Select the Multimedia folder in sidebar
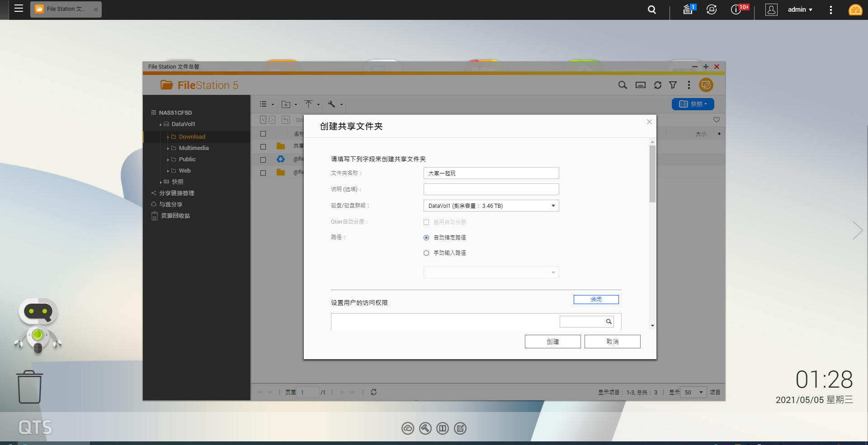The height and width of the screenshot is (445, 868). [x=193, y=148]
